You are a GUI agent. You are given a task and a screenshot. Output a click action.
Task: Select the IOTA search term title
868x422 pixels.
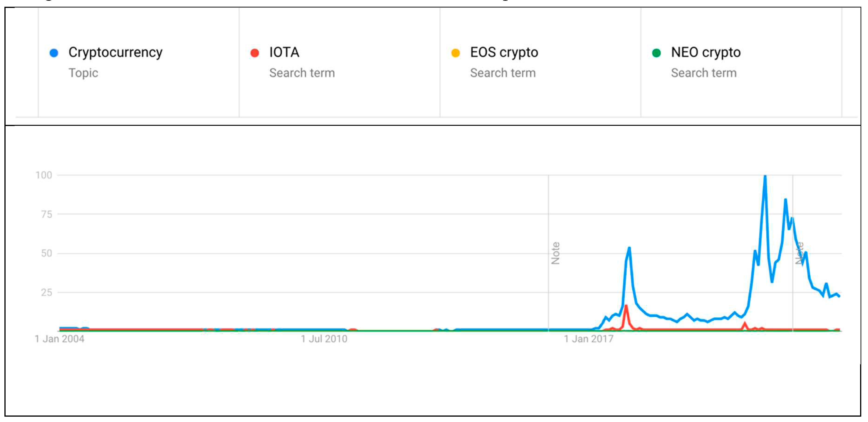[x=284, y=52]
